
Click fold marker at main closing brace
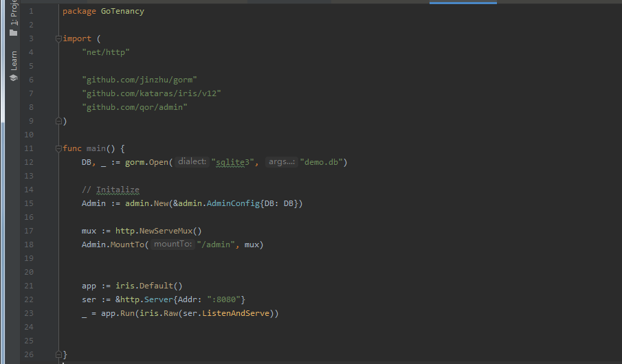click(x=58, y=354)
